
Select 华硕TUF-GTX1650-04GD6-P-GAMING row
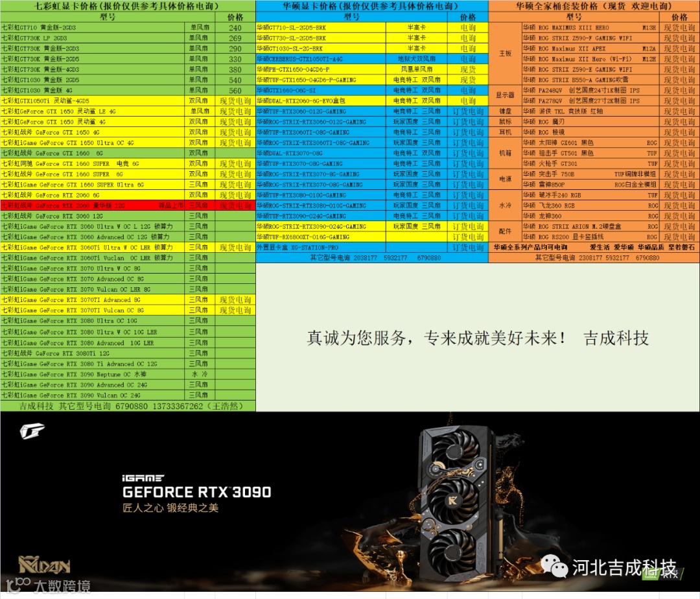tap(372, 80)
